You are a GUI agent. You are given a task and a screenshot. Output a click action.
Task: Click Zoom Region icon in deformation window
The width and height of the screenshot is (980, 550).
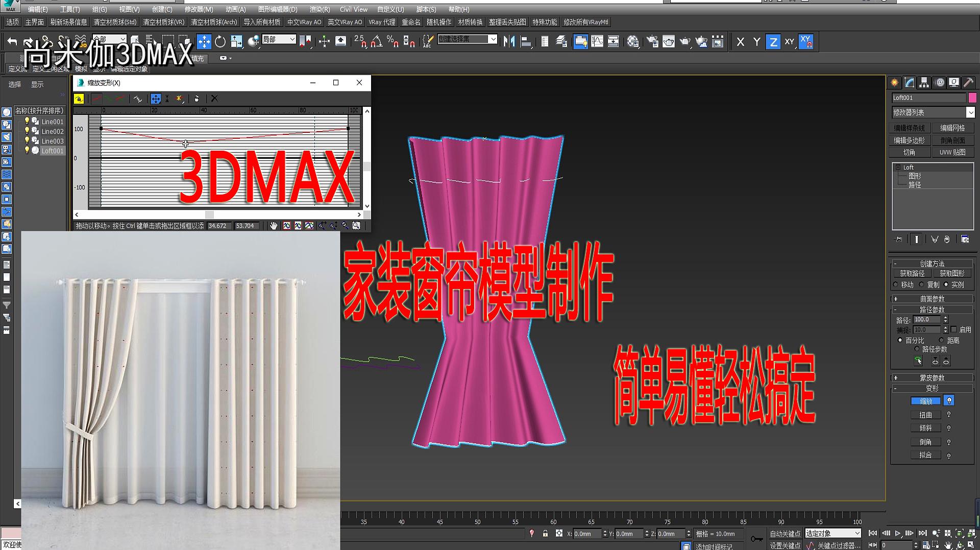click(356, 226)
